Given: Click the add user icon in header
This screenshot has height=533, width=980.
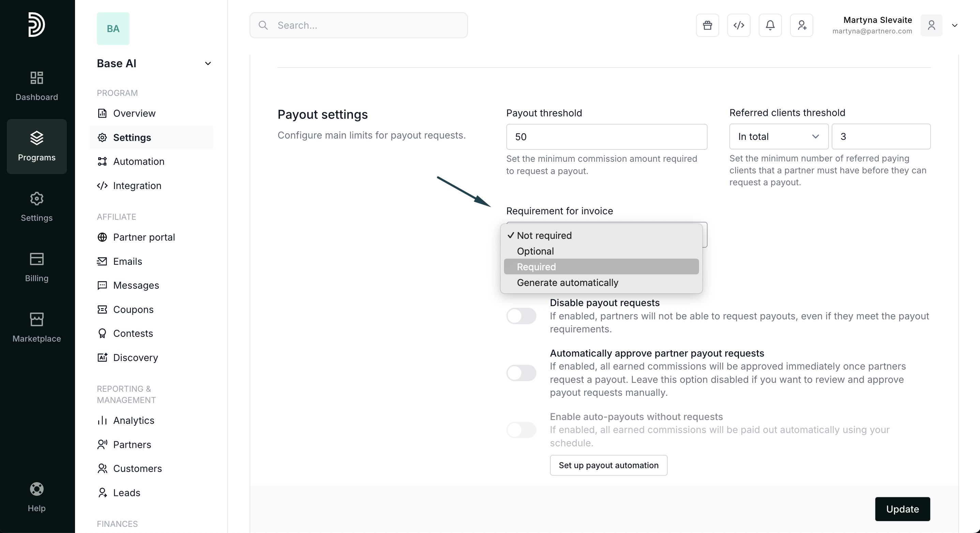Looking at the screenshot, I should [x=802, y=25].
